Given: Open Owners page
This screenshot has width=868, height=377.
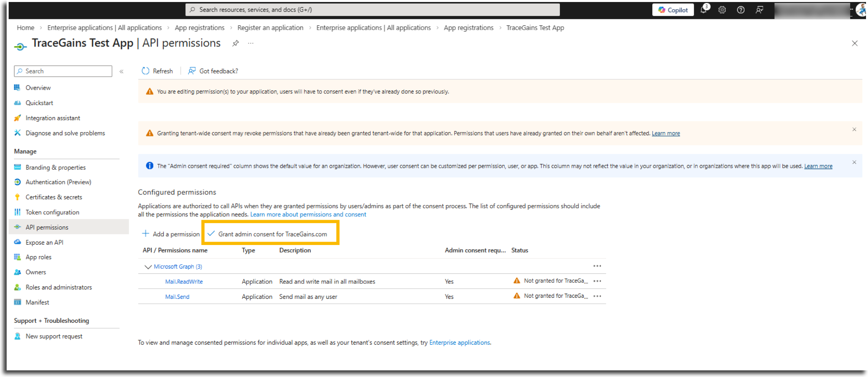Looking at the screenshot, I should pyautogui.click(x=35, y=272).
